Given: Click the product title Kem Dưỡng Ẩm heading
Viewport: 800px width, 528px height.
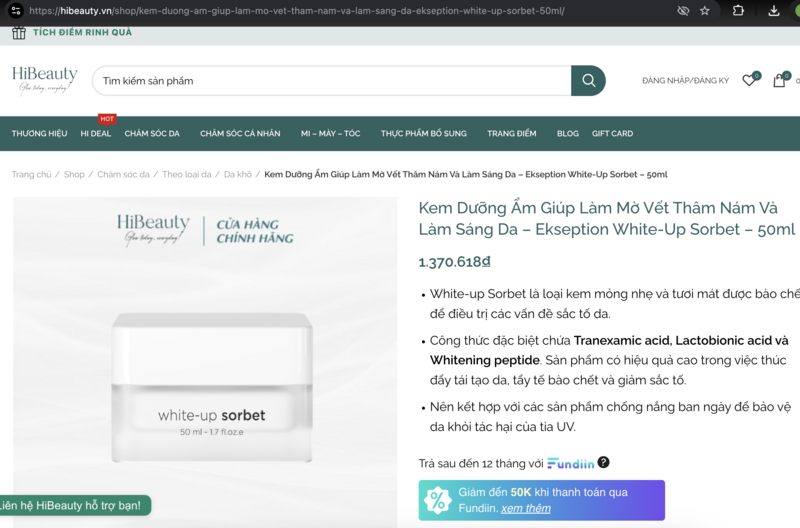Looking at the screenshot, I should tap(607, 218).
